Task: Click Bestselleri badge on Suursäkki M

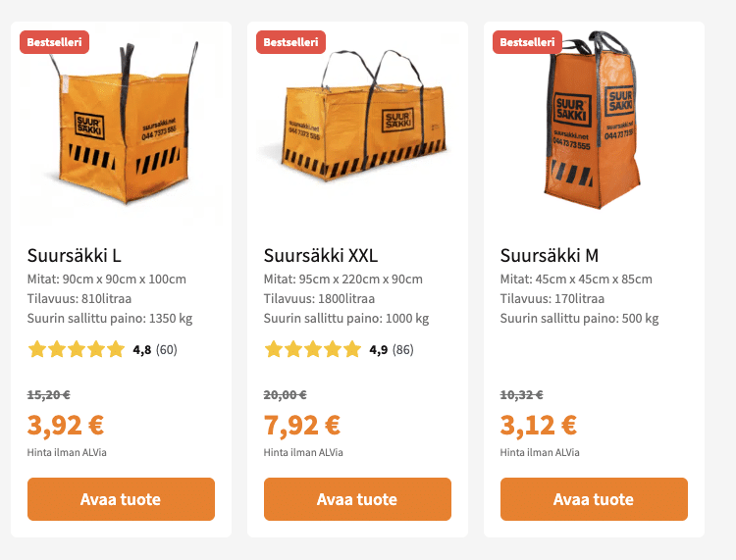Action: coord(527,42)
